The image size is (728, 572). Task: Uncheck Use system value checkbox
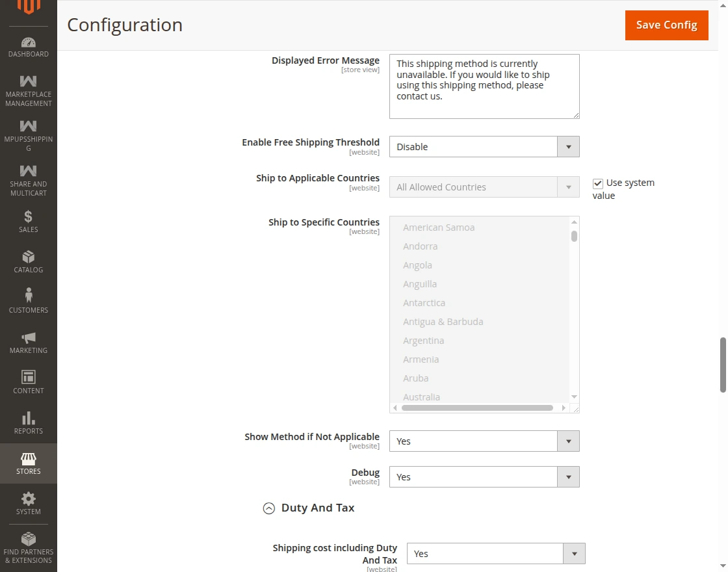click(597, 184)
